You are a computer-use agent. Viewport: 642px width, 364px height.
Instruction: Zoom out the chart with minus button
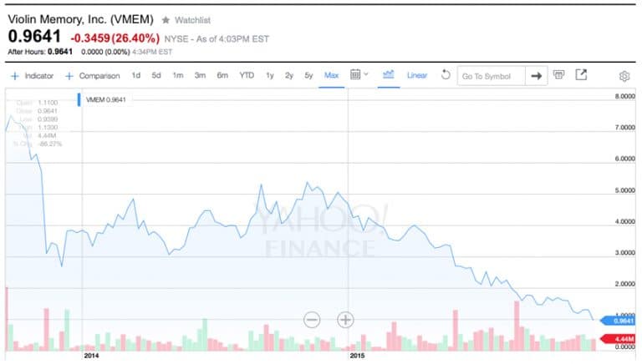[x=312, y=320]
